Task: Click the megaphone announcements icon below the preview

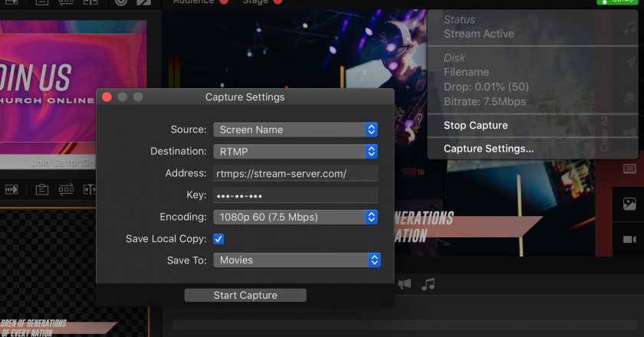Action: coord(405,283)
